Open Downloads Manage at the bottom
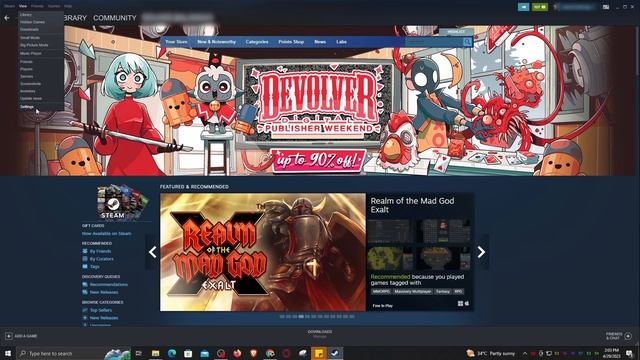 point(320,334)
